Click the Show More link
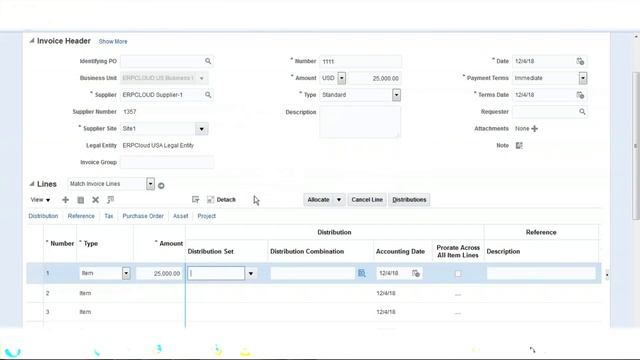Image resolution: width=640 pixels, height=360 pixels. tap(113, 42)
